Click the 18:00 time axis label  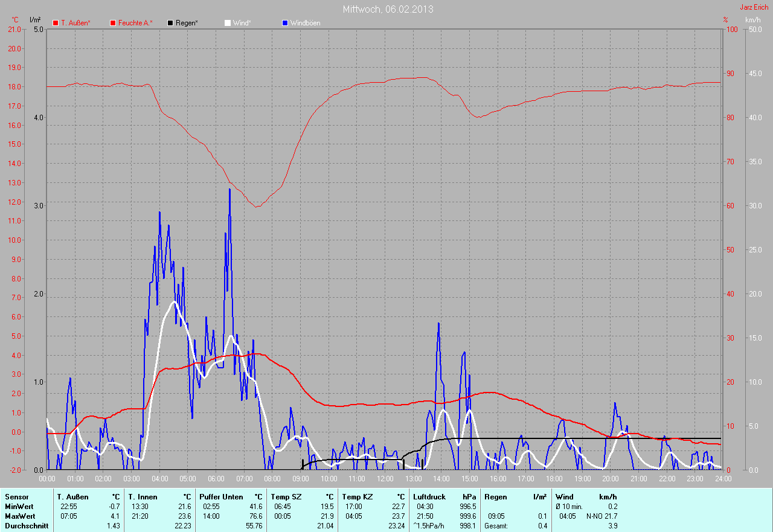pos(554,479)
